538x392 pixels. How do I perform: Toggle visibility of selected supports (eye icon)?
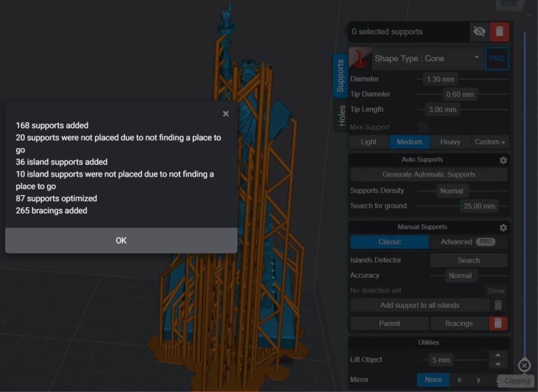point(479,31)
